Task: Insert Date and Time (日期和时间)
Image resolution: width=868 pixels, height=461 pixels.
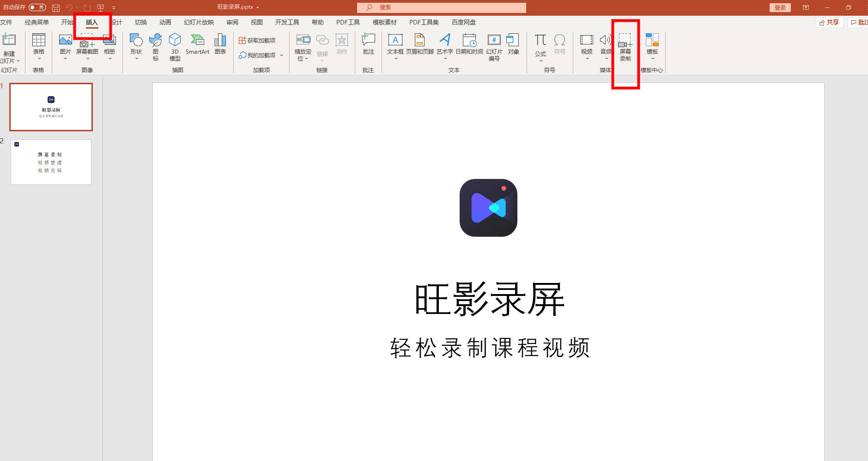Action: (x=469, y=44)
